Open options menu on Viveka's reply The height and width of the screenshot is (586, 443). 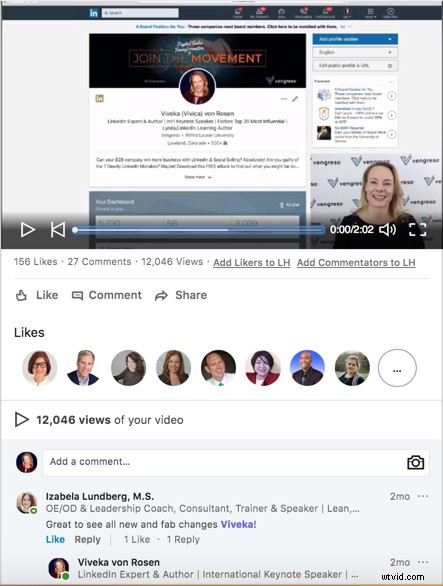coord(423,562)
